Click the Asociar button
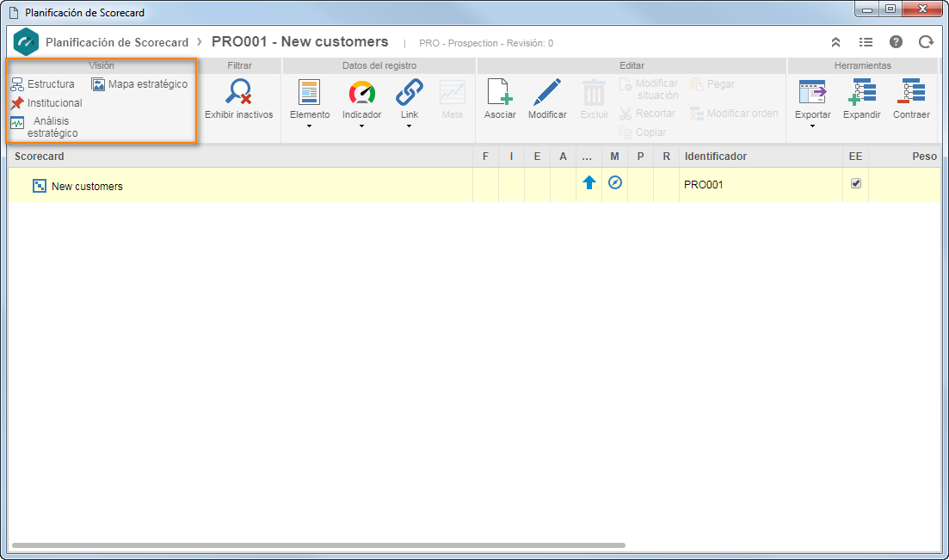 pyautogui.click(x=500, y=99)
